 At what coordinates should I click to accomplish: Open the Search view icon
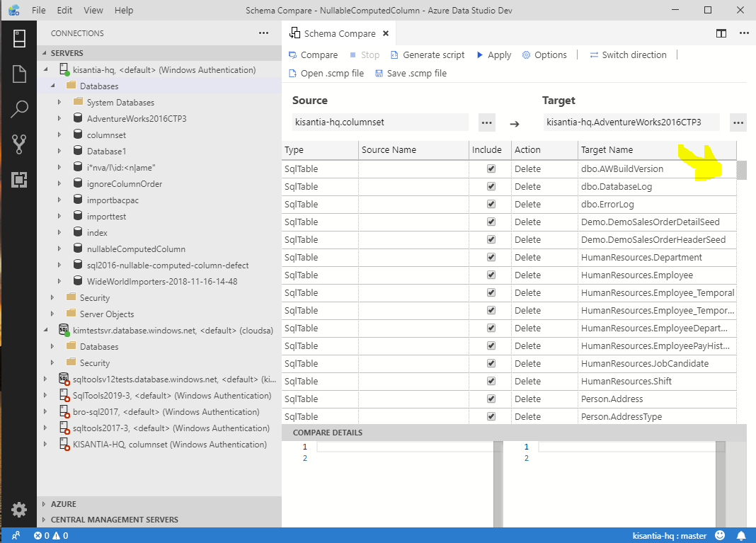(19, 108)
